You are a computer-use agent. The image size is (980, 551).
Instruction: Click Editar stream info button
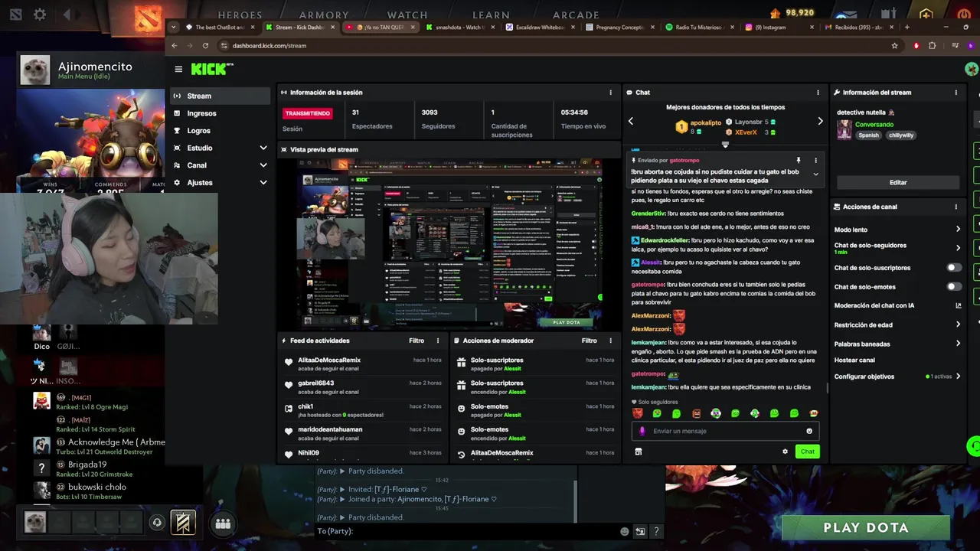pos(898,182)
